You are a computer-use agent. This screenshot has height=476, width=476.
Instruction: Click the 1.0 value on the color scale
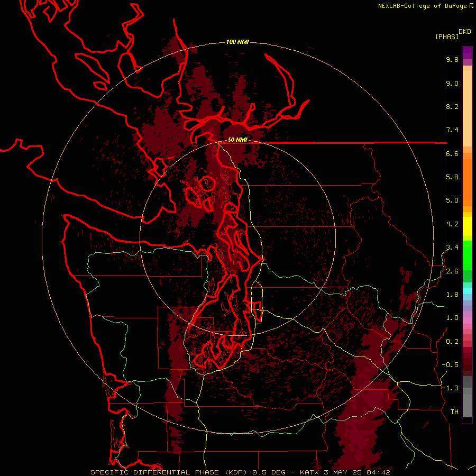[x=452, y=318]
